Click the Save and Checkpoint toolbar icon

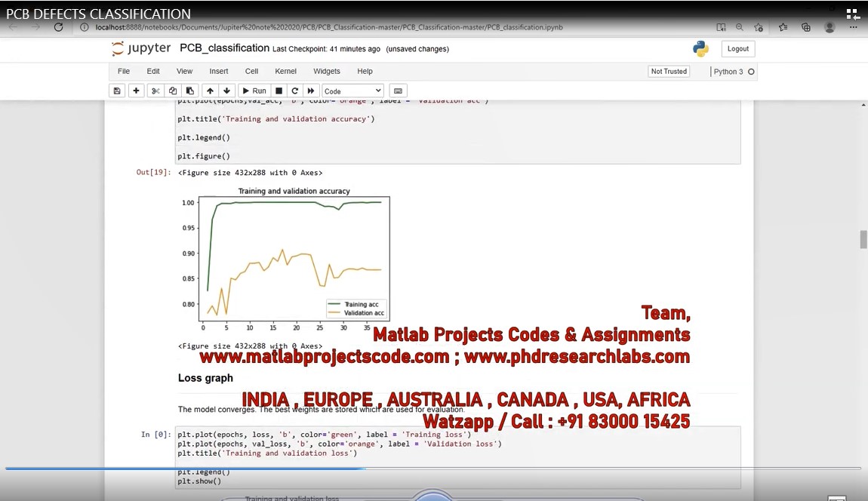click(x=117, y=91)
